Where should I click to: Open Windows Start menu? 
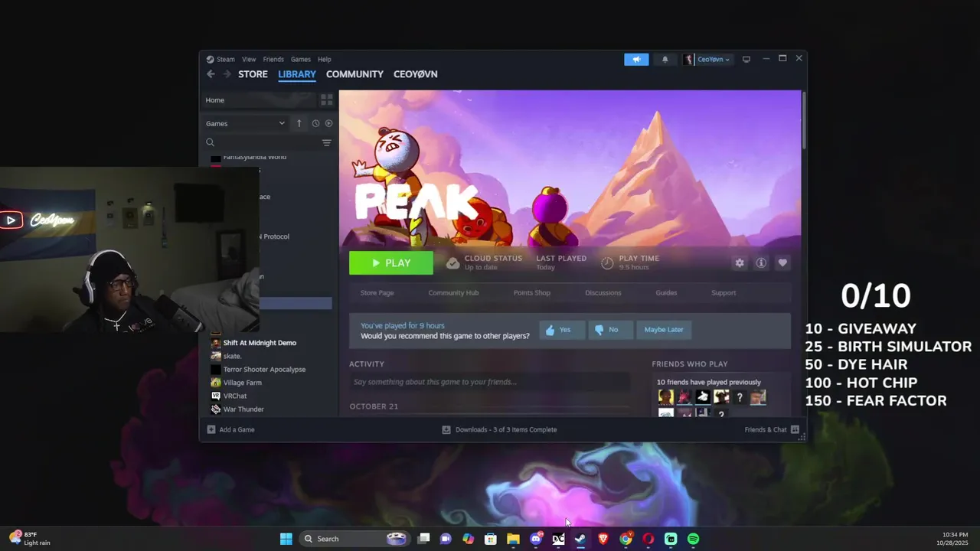click(286, 539)
